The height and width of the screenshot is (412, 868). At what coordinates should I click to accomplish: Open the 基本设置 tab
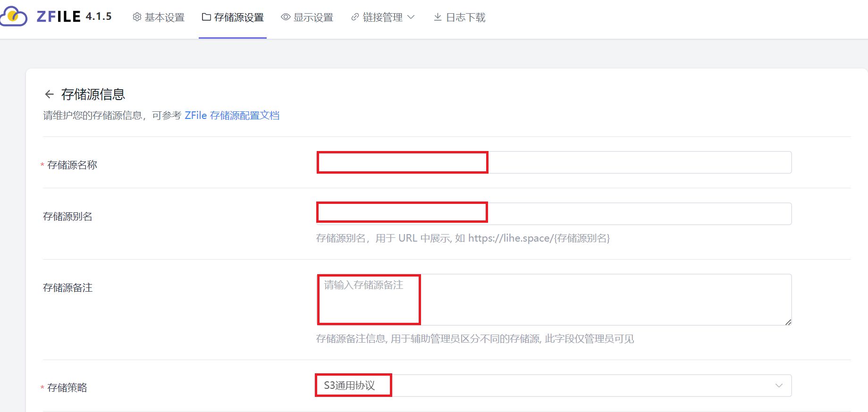tap(164, 17)
